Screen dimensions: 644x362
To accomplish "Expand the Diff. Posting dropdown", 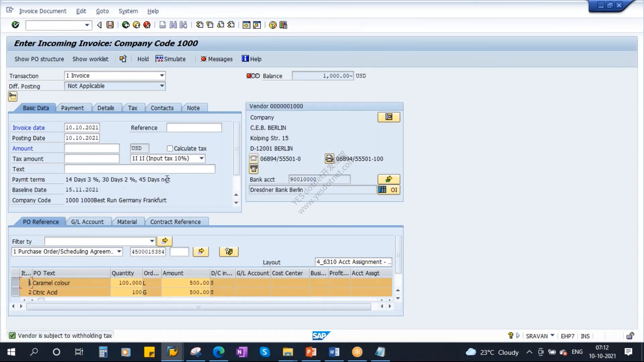I will (x=162, y=86).
